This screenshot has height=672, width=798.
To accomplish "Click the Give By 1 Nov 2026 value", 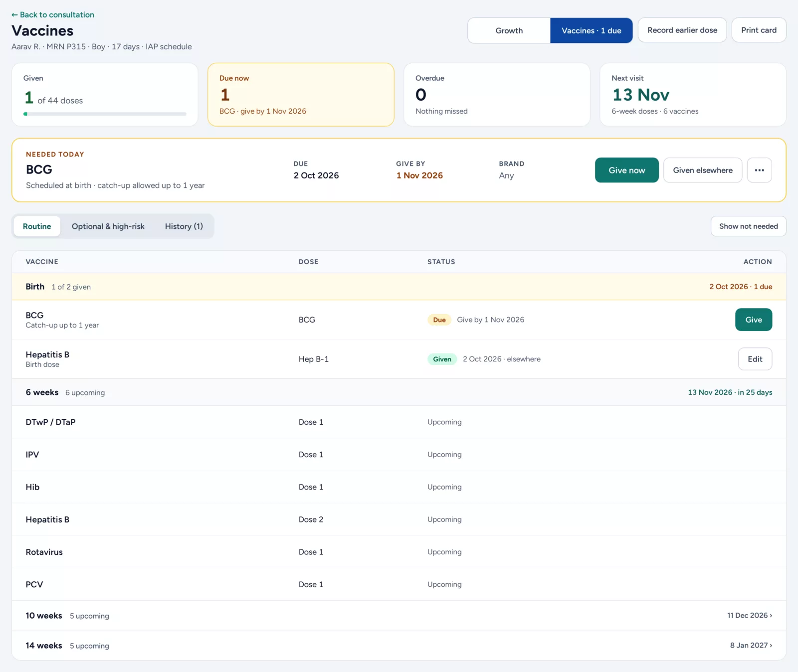I will [x=419, y=175].
